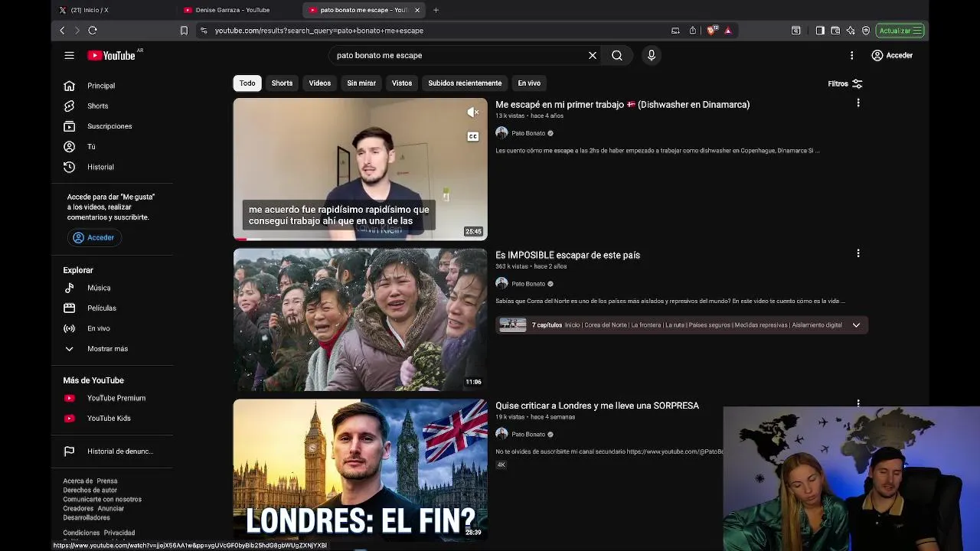
Task: Open more options for Es IMPOSIBLE video
Action: coord(858,253)
